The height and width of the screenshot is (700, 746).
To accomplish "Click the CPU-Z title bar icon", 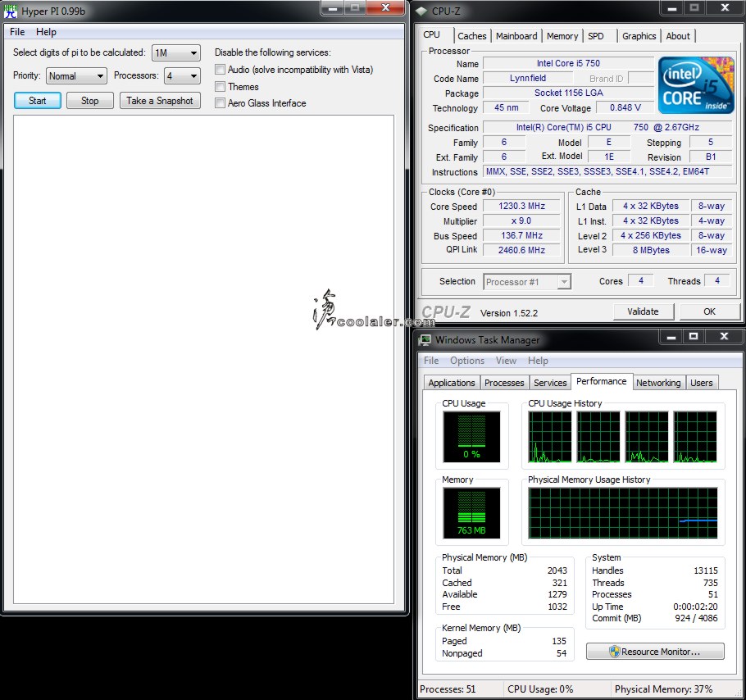I will tap(421, 11).
